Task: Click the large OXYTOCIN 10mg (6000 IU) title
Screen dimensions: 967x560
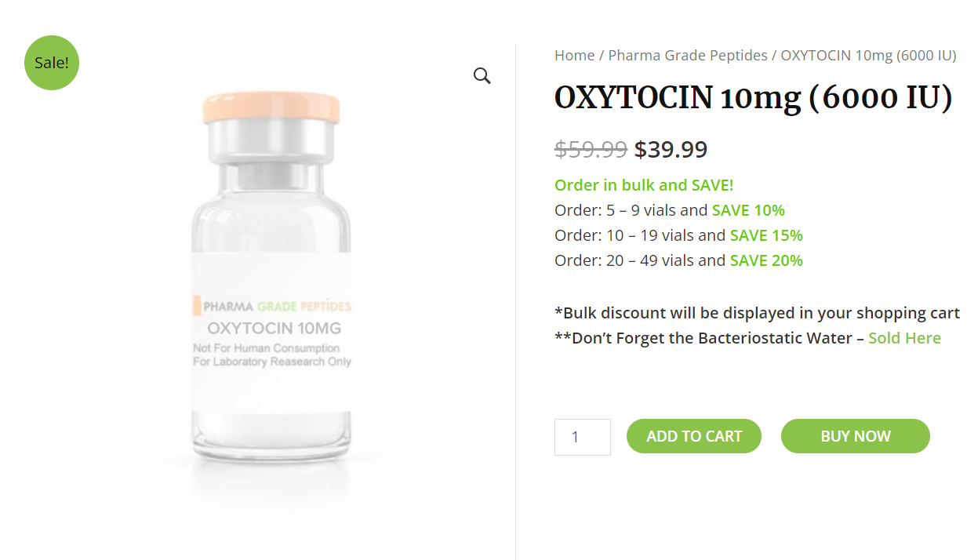Action: pyautogui.click(x=753, y=98)
